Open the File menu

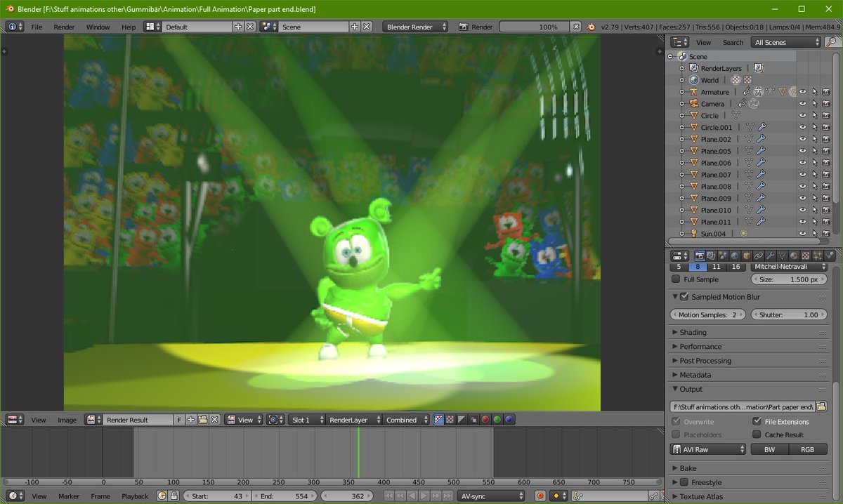coord(37,27)
